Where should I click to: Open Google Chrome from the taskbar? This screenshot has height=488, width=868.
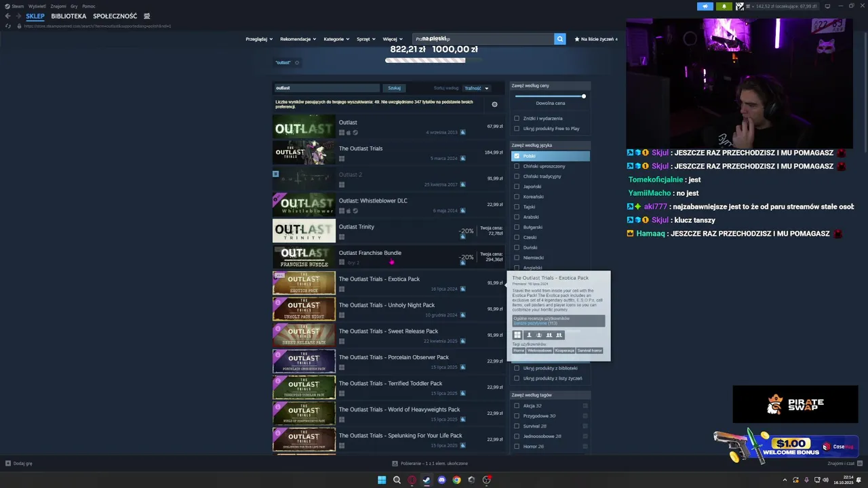coord(456,480)
